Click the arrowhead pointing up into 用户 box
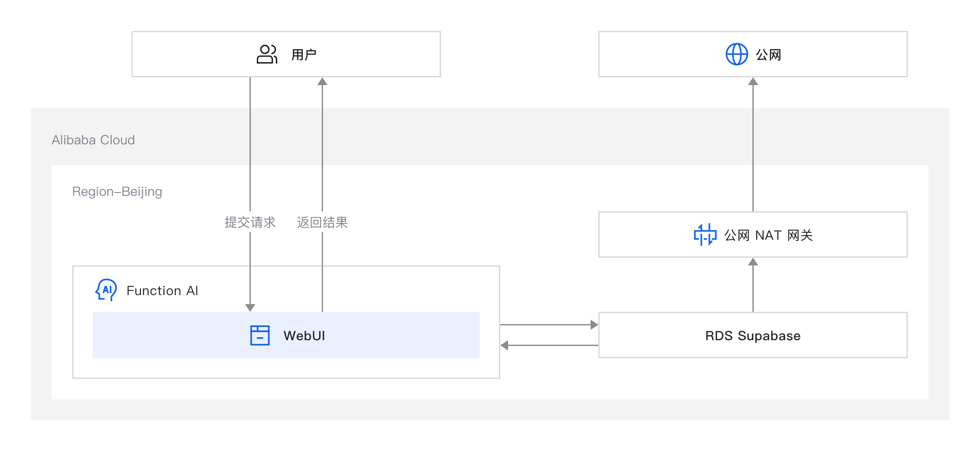This screenshot has height=451, width=980. 322,82
